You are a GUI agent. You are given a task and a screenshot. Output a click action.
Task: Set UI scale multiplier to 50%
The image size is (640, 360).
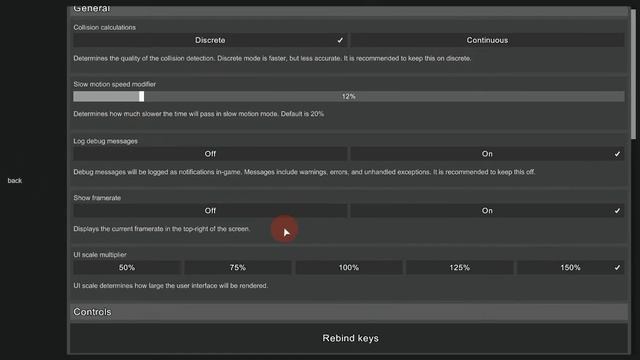(127, 267)
